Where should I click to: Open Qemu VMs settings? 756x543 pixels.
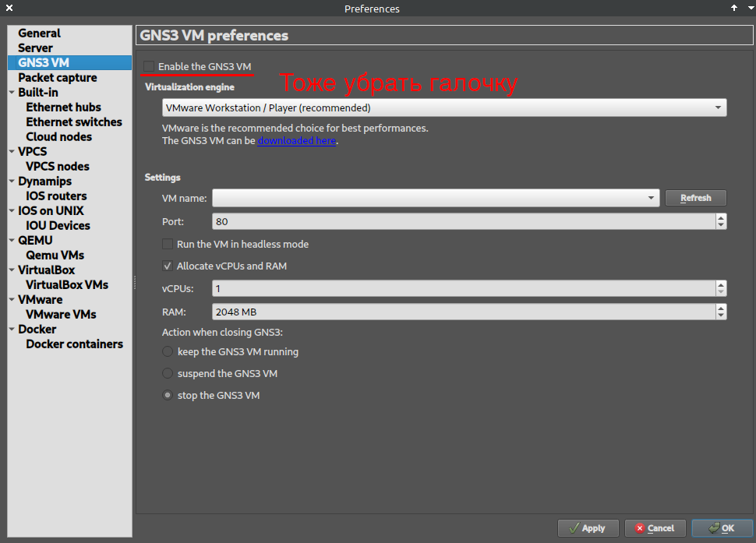(x=55, y=256)
